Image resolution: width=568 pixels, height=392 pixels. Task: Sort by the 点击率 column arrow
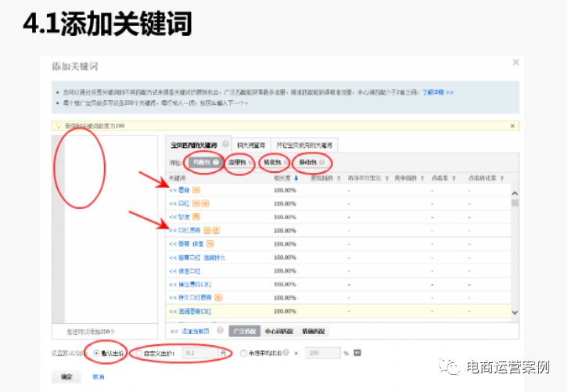point(454,178)
